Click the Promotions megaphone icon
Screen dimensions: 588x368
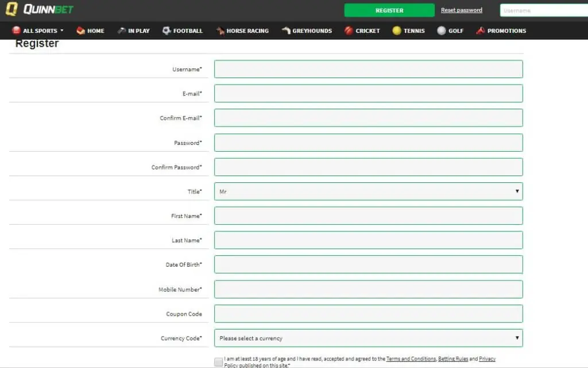pos(481,30)
